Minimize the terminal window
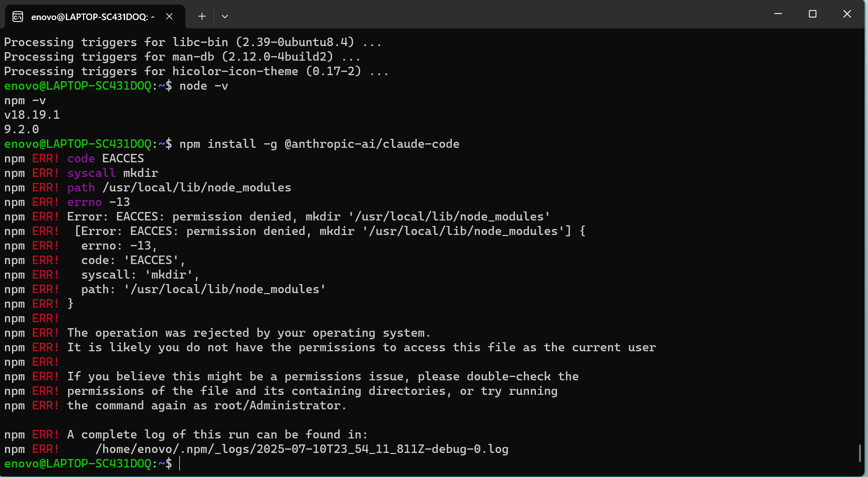 (778, 14)
